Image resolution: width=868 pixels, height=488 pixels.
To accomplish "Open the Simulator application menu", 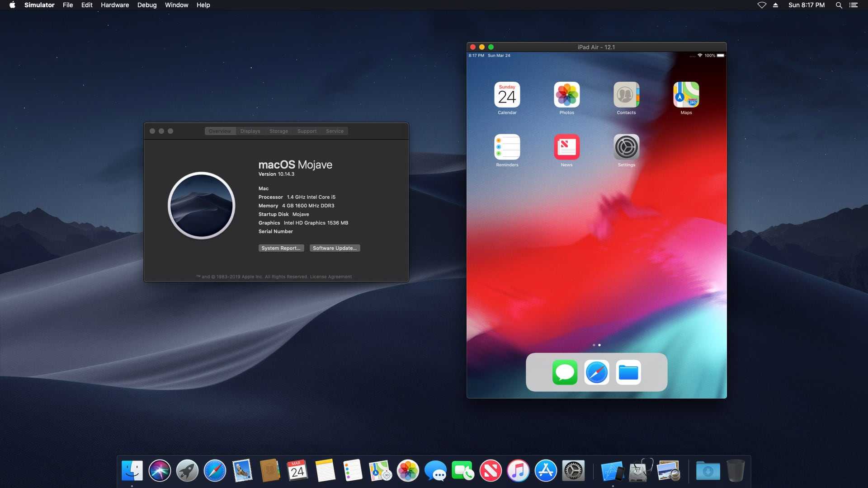I will pos(39,5).
